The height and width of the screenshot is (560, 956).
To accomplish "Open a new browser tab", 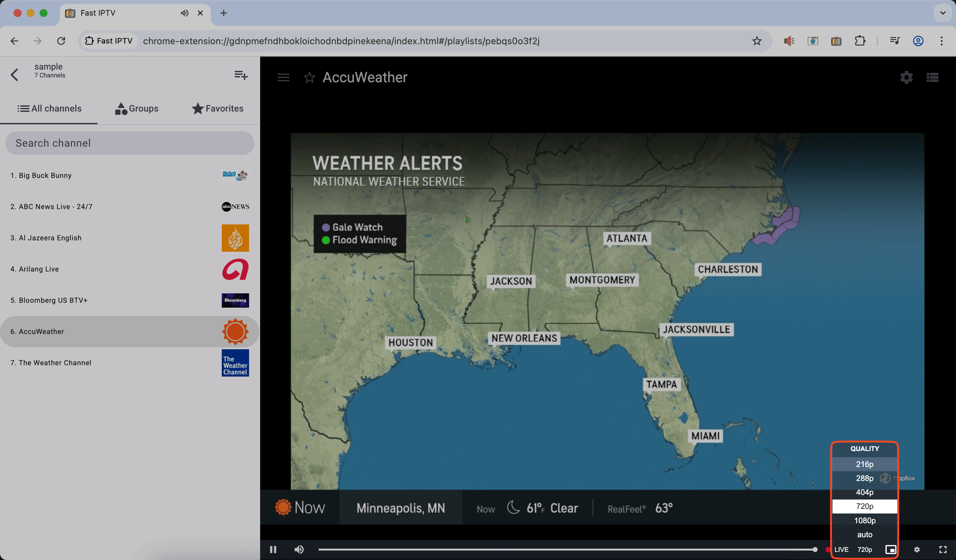I will [224, 13].
